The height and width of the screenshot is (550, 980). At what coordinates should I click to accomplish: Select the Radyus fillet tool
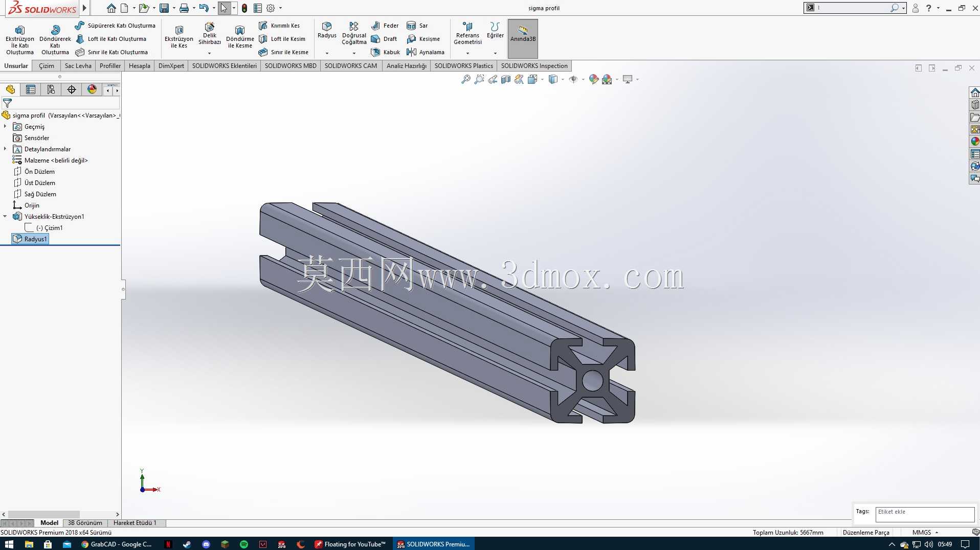point(327,30)
